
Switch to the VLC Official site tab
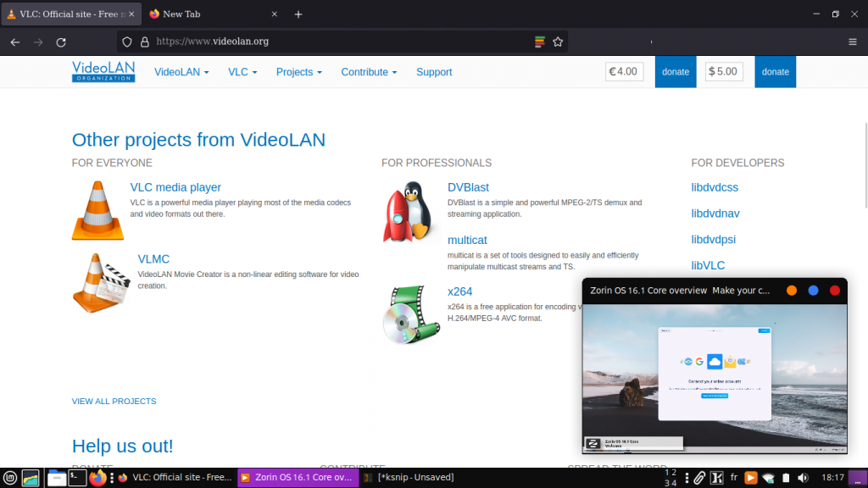tap(71, 14)
